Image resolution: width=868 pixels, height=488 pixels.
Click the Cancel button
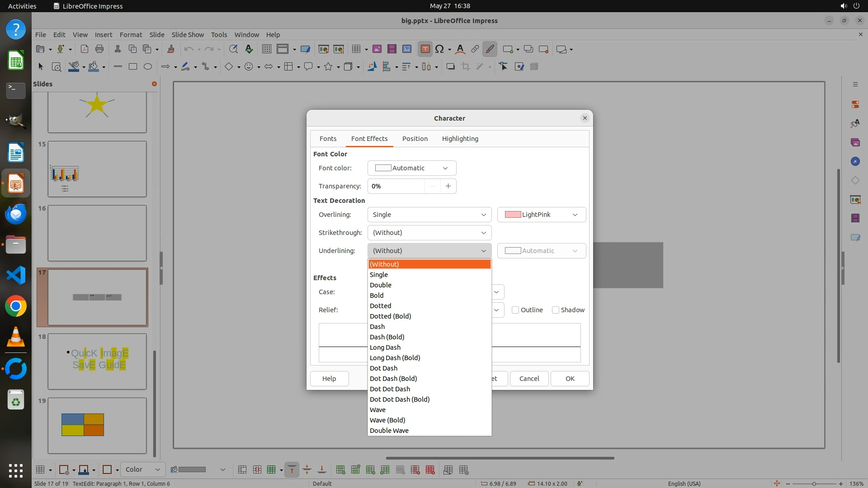[x=529, y=379]
